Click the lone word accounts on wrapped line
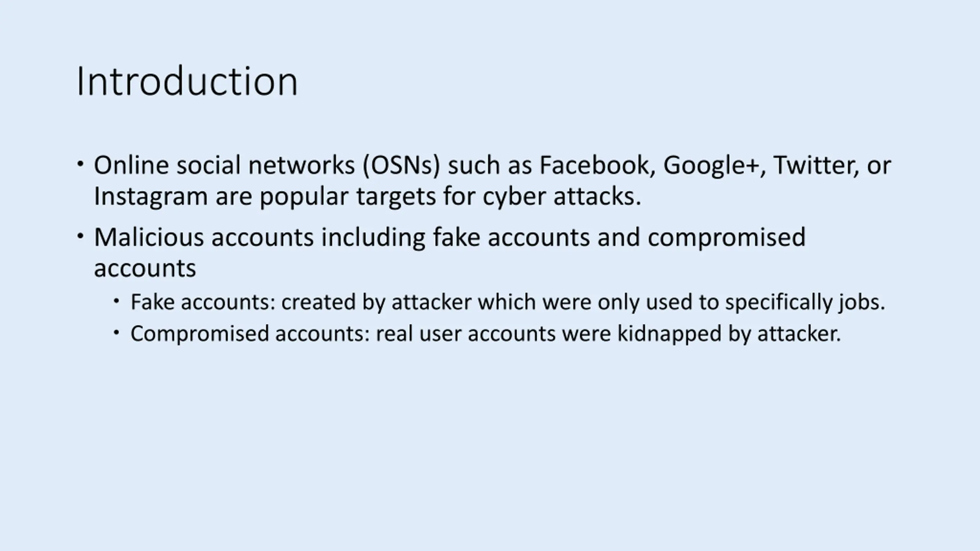980x551 pixels. point(145,269)
